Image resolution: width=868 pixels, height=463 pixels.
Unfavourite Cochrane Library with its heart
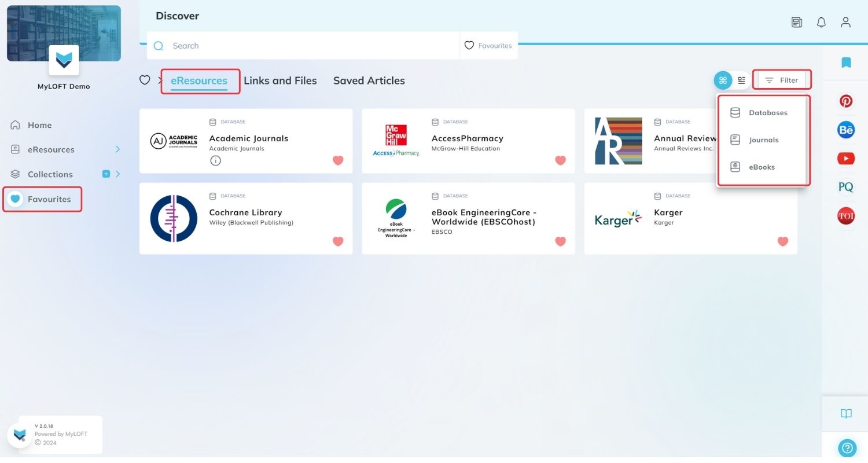click(x=338, y=241)
